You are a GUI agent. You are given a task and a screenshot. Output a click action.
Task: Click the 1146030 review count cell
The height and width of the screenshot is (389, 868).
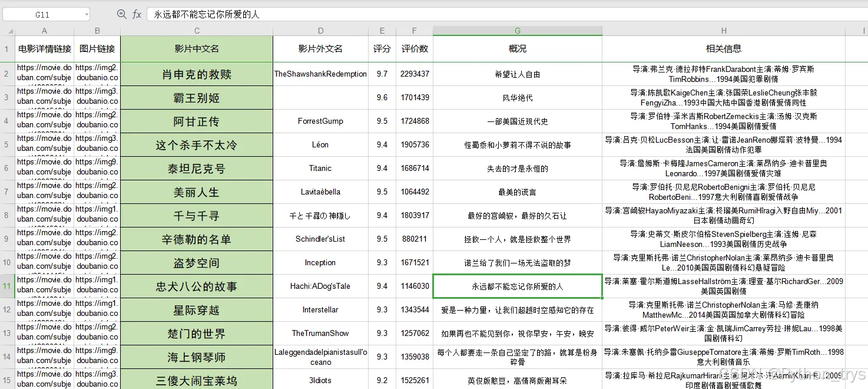point(415,286)
